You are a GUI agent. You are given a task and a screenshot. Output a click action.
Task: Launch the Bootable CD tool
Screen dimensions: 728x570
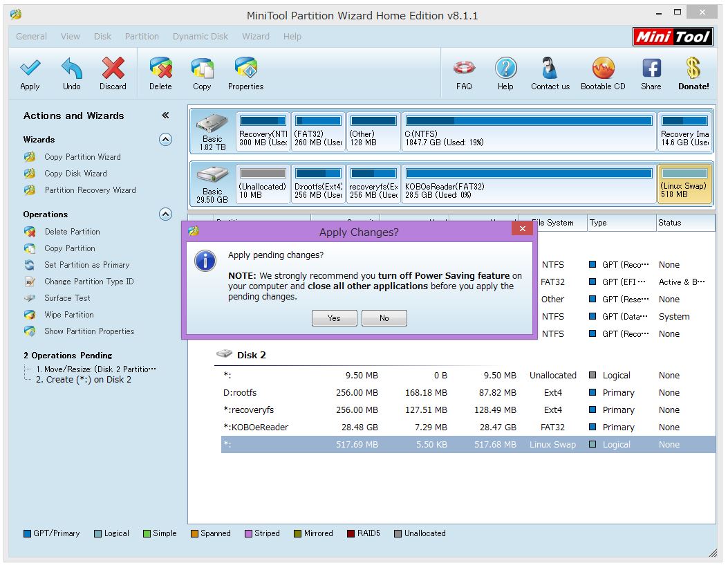[603, 73]
